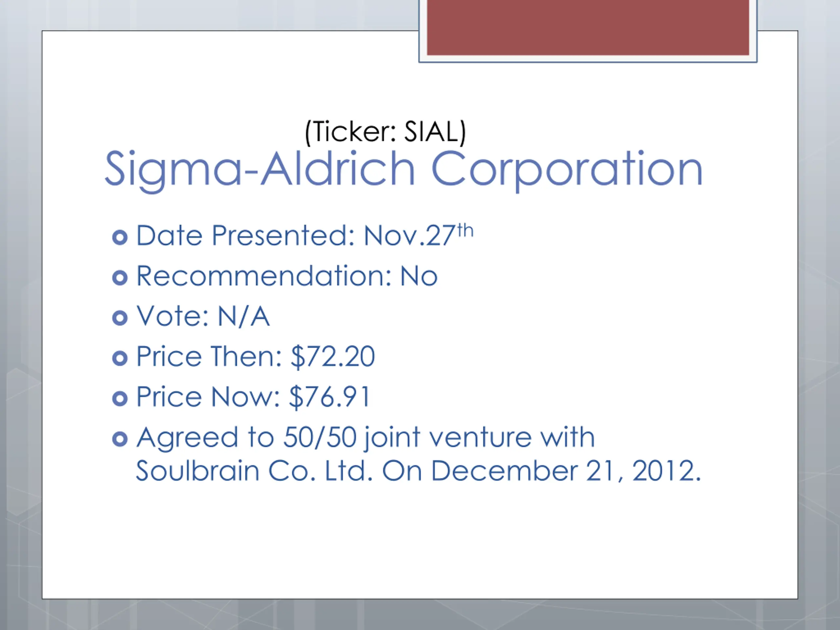Image resolution: width=840 pixels, height=630 pixels.
Task: Click the Recommendation: No text
Action: coord(287,276)
